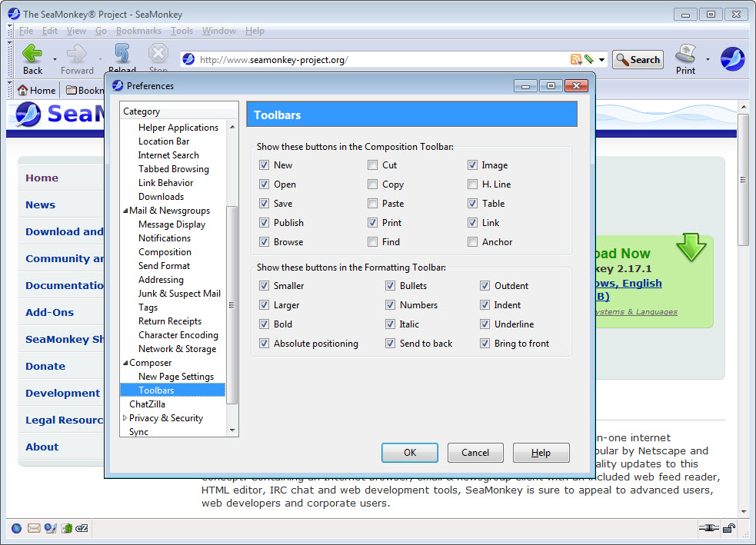This screenshot has width=756, height=545.
Task: Click the web page vertical scrollbar thumb
Action: pos(743,180)
